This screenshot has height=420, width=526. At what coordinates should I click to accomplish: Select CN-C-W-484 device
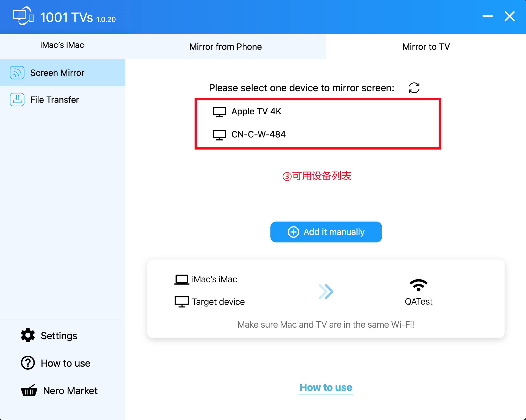click(x=318, y=135)
